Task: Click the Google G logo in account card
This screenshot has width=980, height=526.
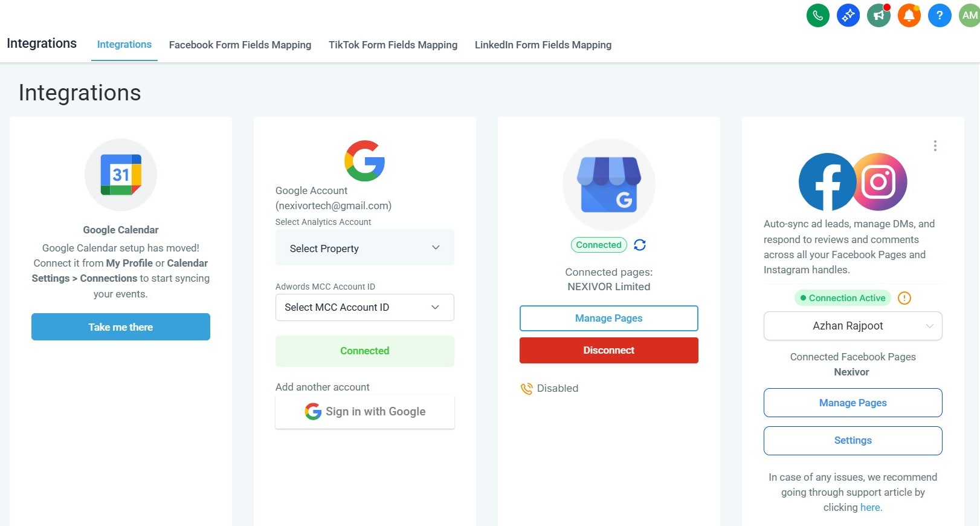Action: tap(365, 161)
